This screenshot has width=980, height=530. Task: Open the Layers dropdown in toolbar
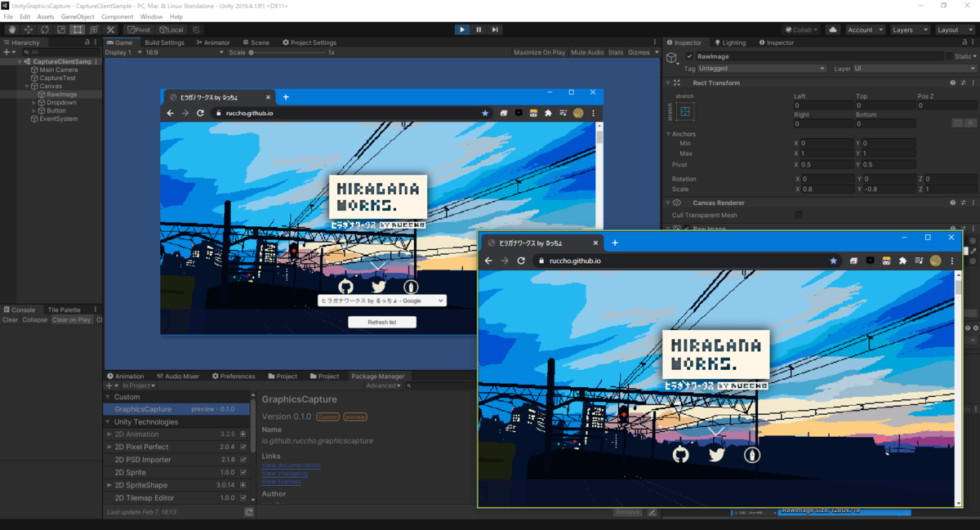[x=910, y=29]
